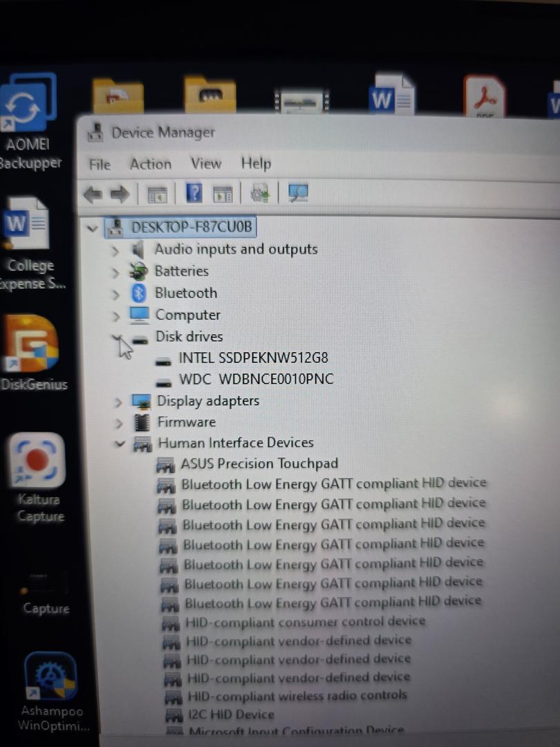Click the INTEL SSD drive icon
The height and width of the screenshot is (747, 560).
coord(163,362)
